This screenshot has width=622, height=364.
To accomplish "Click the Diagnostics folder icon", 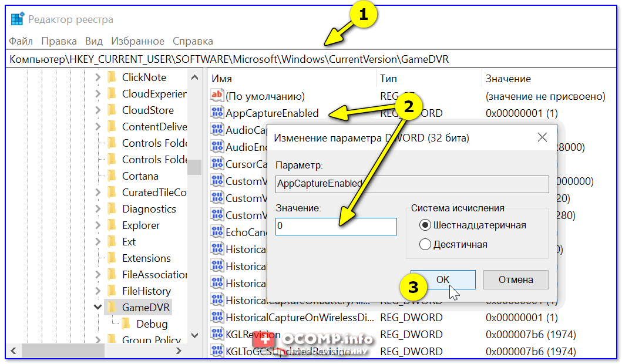I will pyautogui.click(x=112, y=208).
